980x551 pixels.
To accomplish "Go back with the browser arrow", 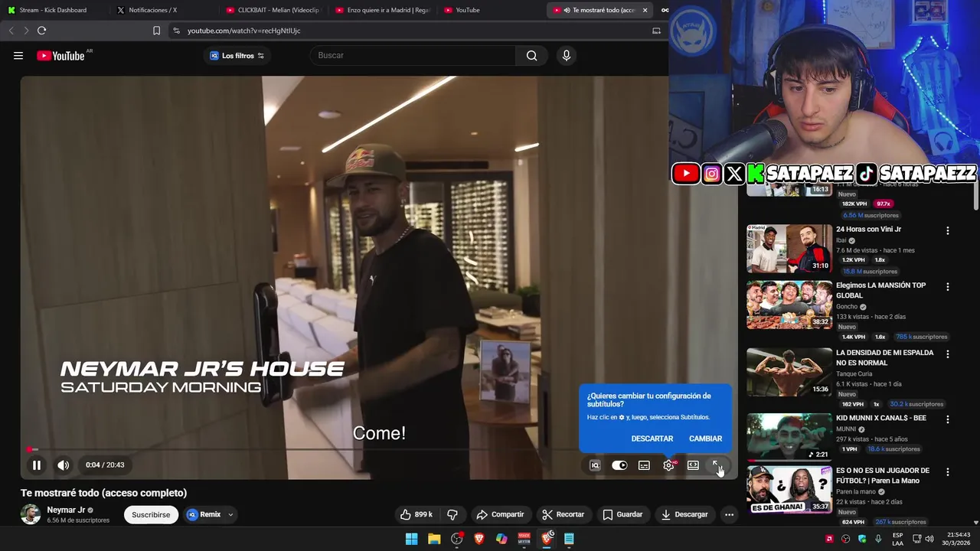I will tap(11, 31).
